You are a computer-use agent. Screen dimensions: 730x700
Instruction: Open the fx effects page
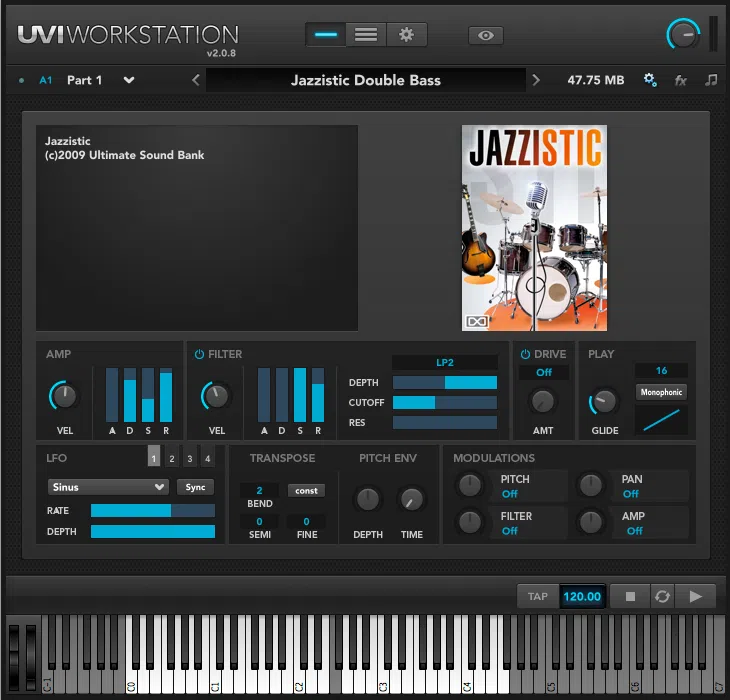coord(681,81)
